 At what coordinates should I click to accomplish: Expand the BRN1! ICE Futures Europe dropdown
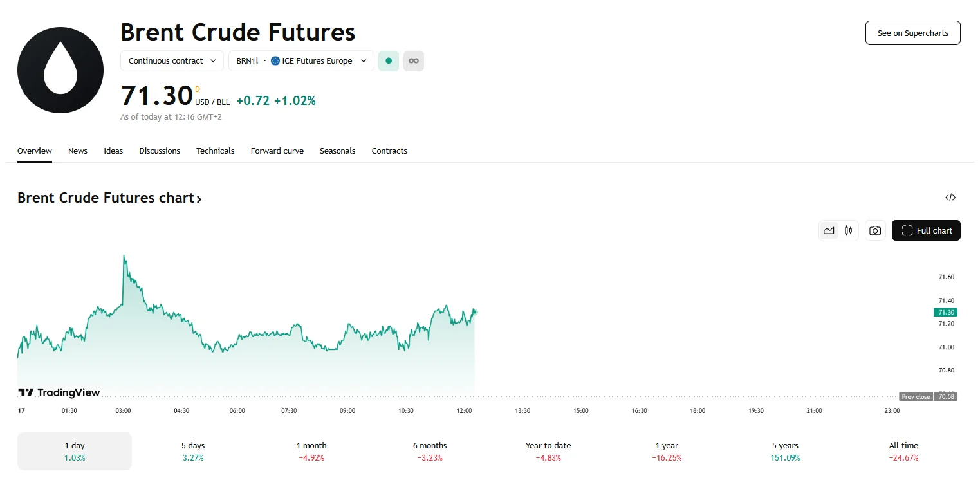[301, 61]
